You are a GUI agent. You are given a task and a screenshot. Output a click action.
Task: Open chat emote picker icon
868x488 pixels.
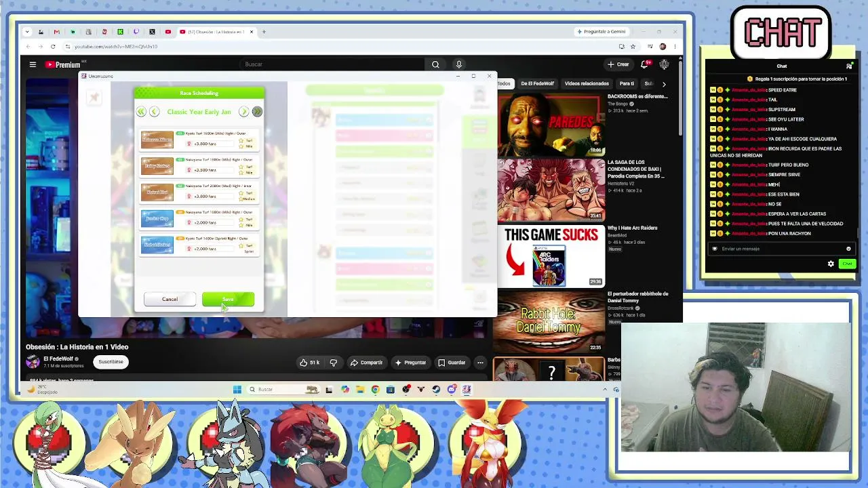point(848,249)
